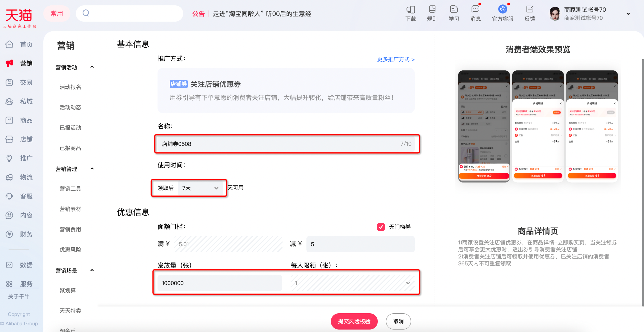Screen dimensions: 644x332
Task: Open the 物流 logistics icon
Action: tap(9, 177)
